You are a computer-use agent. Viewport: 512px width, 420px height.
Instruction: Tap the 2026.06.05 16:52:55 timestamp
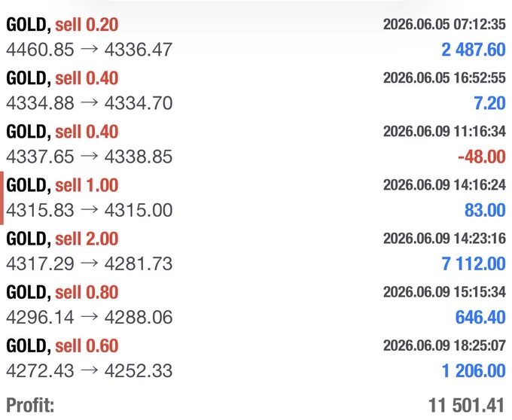pos(444,78)
